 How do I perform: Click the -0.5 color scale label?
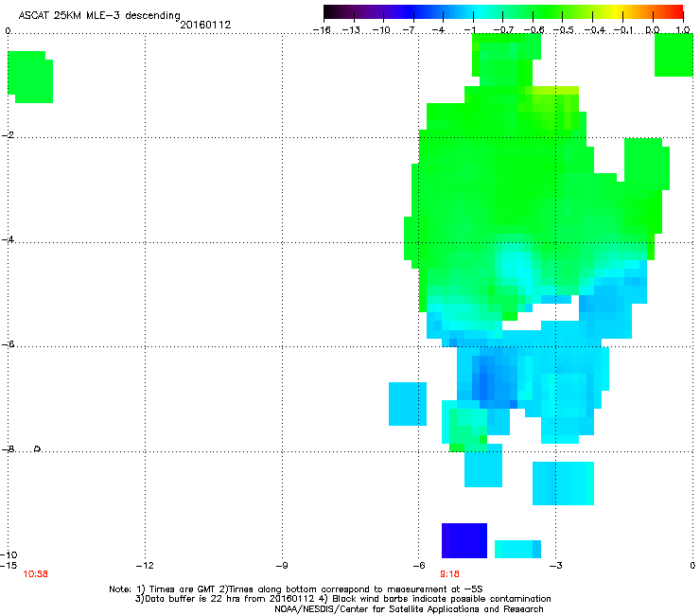(x=564, y=30)
